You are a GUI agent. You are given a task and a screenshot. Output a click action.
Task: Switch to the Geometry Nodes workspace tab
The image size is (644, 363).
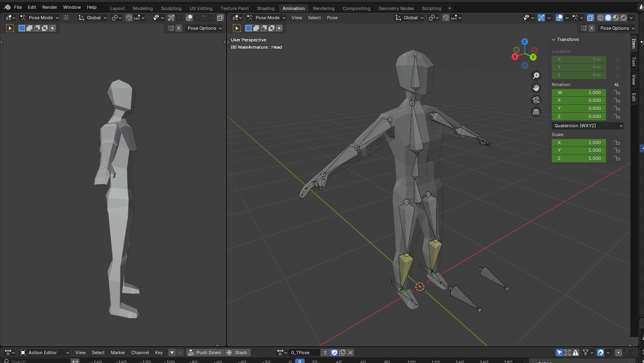(395, 8)
